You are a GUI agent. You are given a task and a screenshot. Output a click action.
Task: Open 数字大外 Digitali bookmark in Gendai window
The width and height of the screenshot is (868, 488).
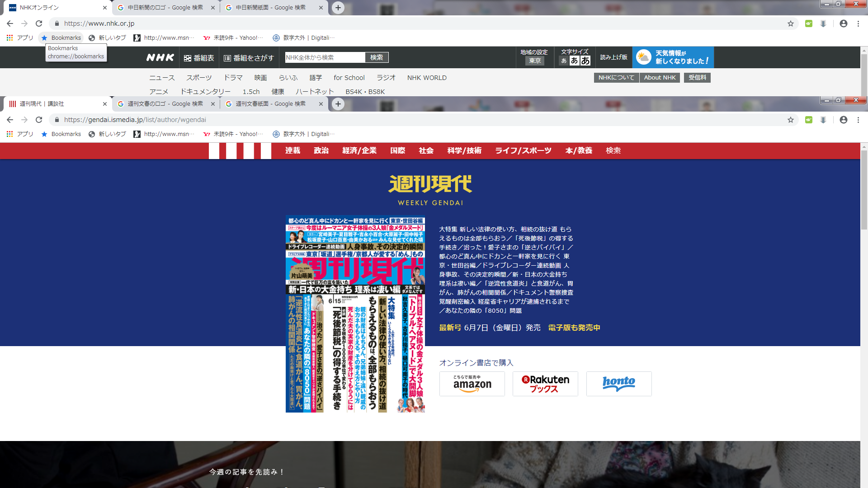[x=304, y=134]
